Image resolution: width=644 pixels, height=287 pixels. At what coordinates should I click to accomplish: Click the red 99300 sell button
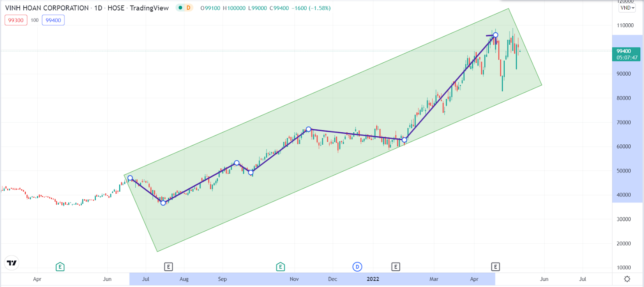(16, 20)
